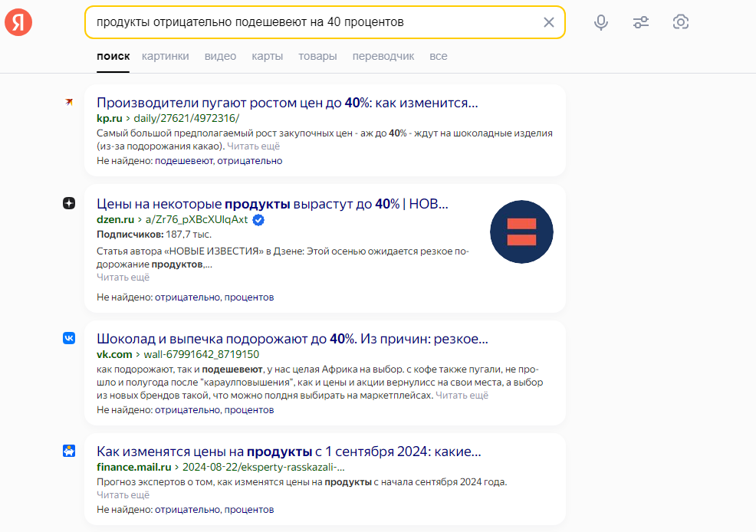Search by image with camera icon
Screen dimensions: 756x532
(680, 21)
